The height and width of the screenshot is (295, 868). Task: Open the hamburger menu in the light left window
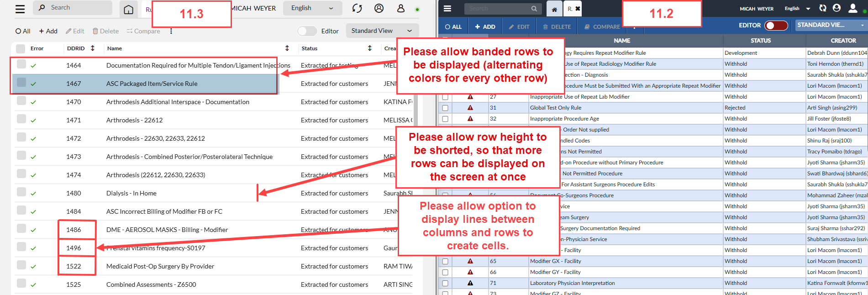[x=20, y=9]
